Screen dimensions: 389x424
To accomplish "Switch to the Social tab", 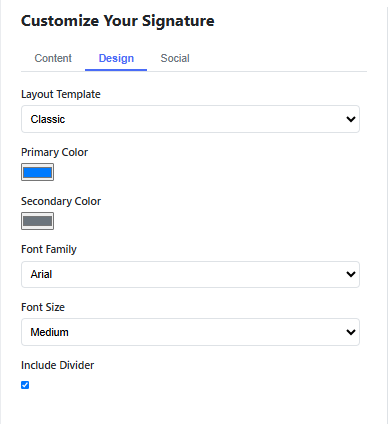I will [x=175, y=58].
